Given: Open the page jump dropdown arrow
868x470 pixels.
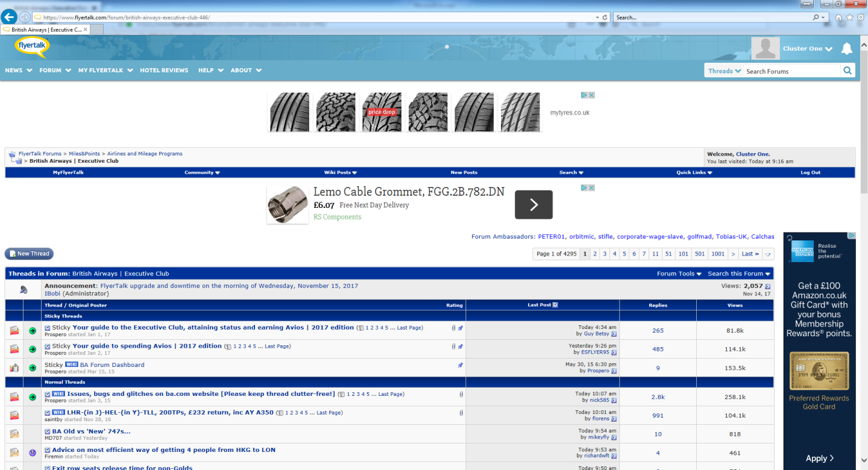Looking at the screenshot, I should coord(768,254).
